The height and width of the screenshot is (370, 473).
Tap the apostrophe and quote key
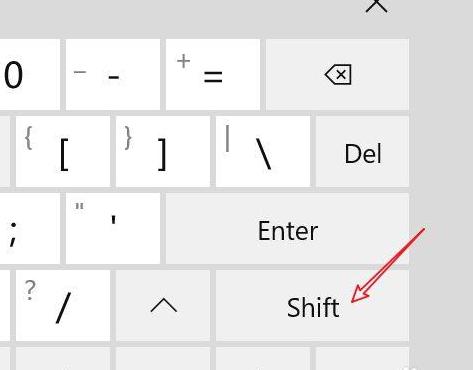point(113,229)
